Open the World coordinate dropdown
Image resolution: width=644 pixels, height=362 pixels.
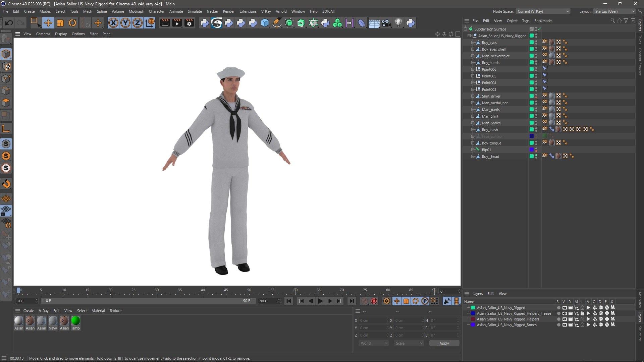click(373, 343)
